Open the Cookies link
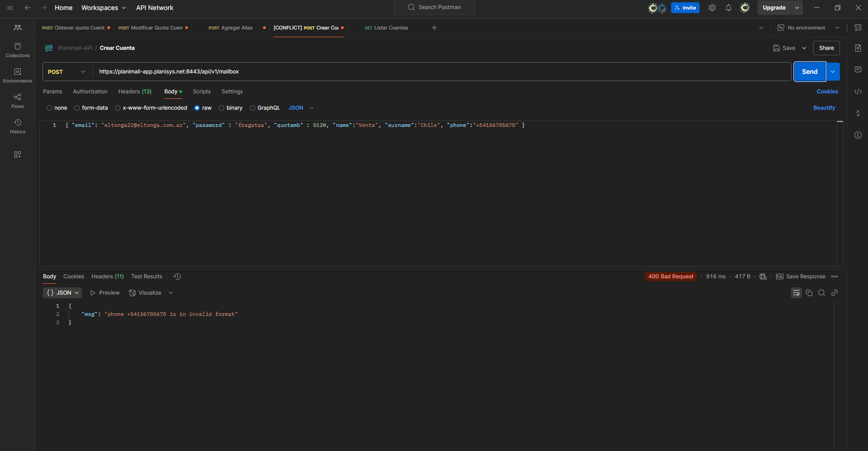 (x=827, y=92)
